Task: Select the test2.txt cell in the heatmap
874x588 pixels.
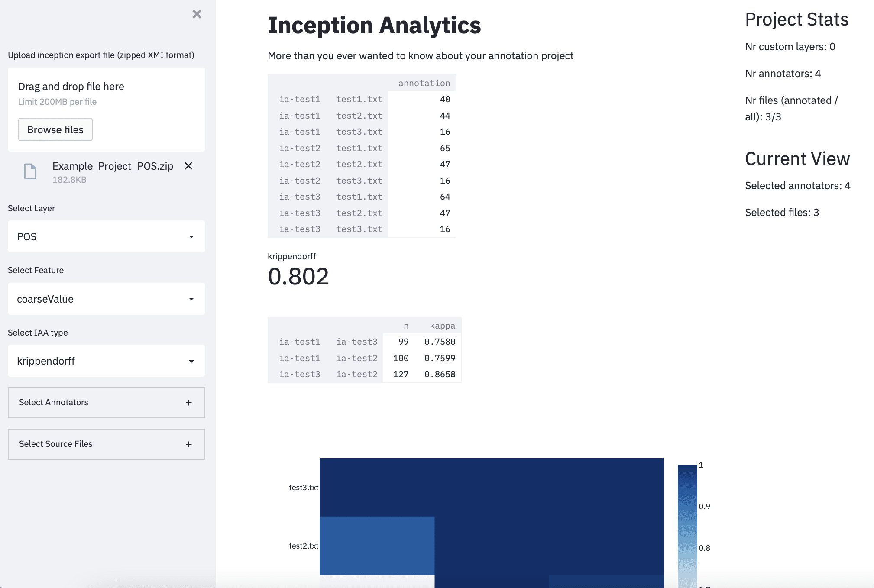Action: [x=376, y=546]
